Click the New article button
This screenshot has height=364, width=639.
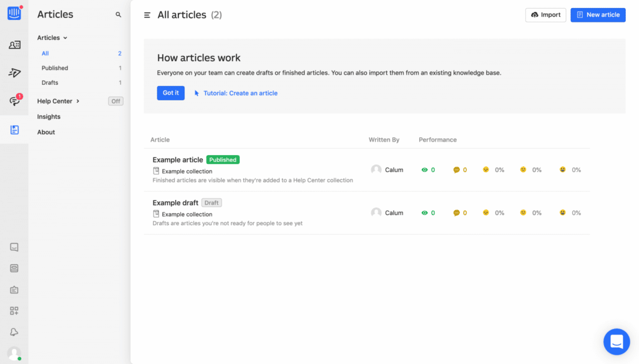click(x=598, y=15)
